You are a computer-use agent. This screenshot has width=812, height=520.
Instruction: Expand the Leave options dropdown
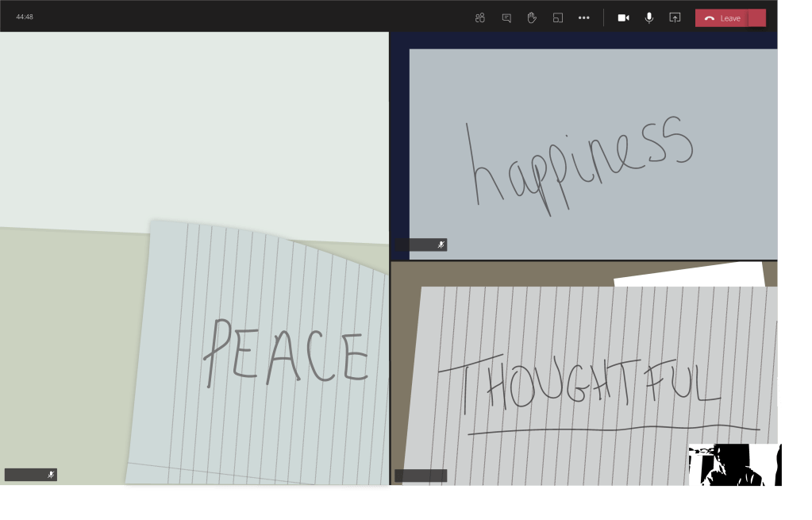pyautogui.click(x=758, y=18)
